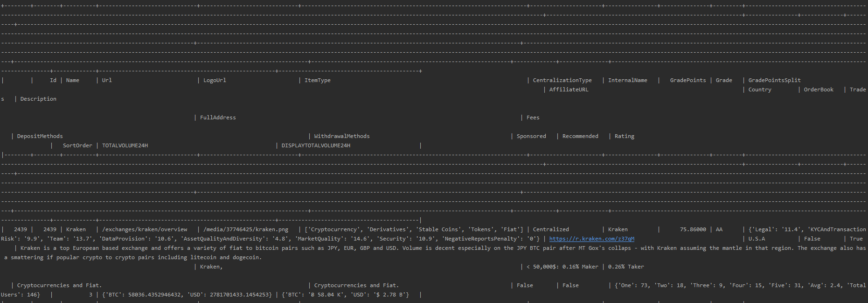The image size is (868, 303).
Task: Click the DepositMethods column header
Action: click(40, 136)
